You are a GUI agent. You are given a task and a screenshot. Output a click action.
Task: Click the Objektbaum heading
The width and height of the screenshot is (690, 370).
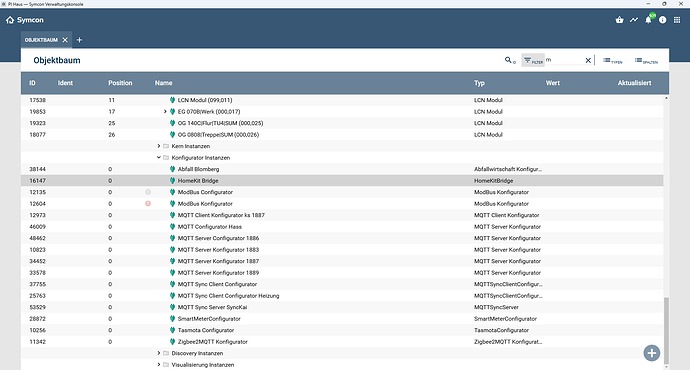point(57,60)
